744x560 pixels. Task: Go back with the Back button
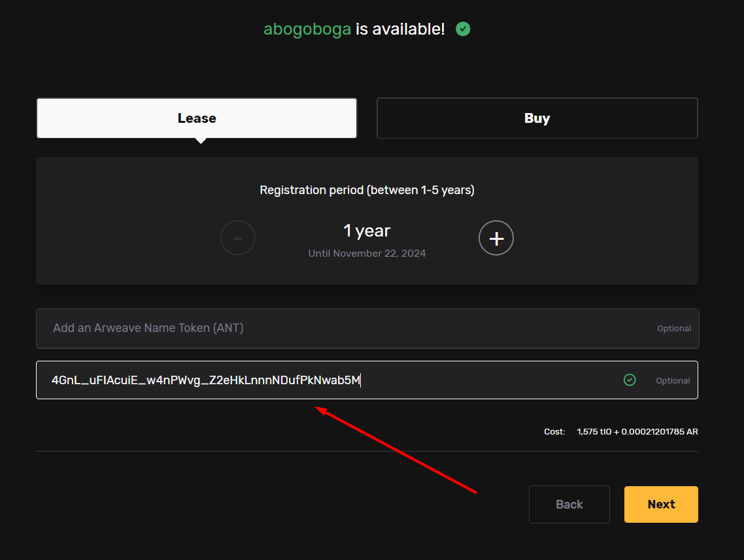(x=569, y=504)
